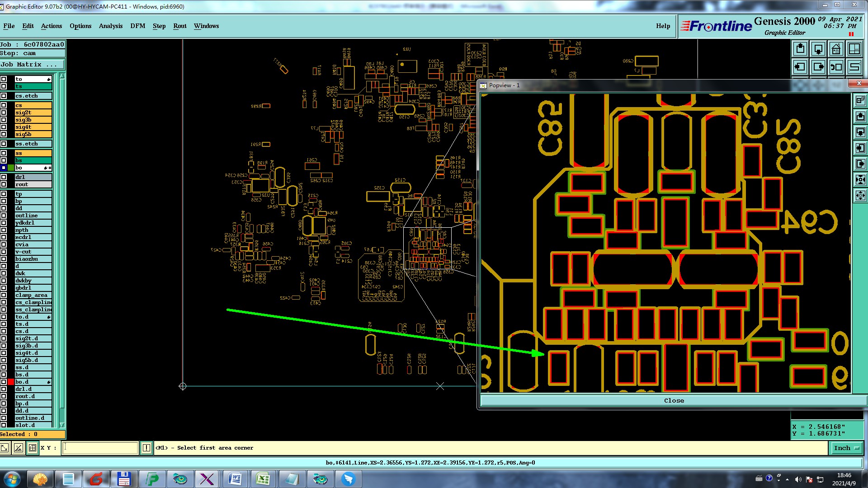Screen dimensions: 868x488
Task: Select the rout layer name
Action: click(33, 184)
